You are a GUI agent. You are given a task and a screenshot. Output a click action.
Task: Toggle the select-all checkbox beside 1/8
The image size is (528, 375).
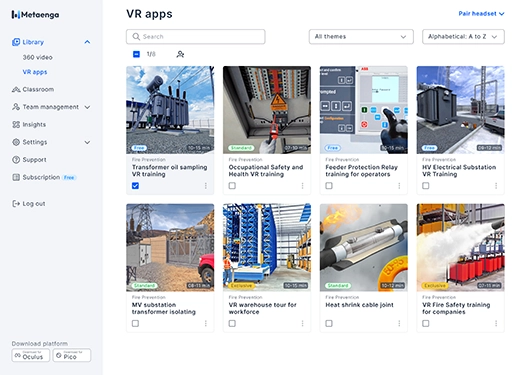[136, 54]
